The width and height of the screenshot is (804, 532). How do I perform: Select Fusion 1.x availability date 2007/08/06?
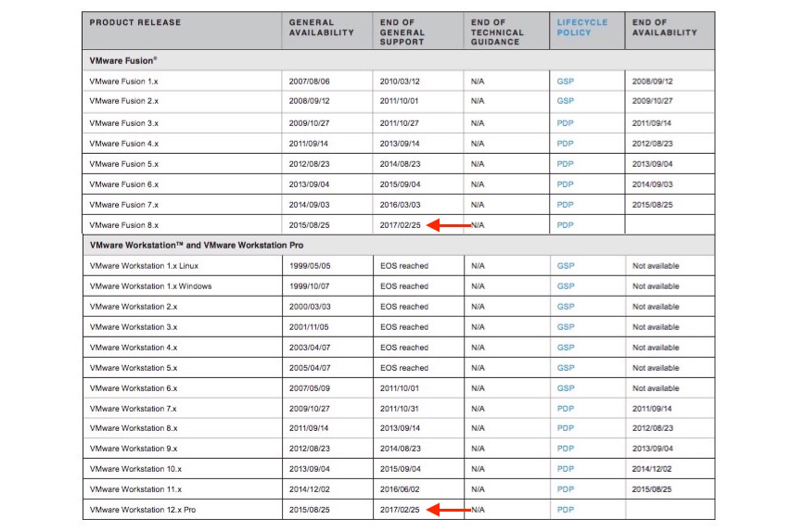click(x=309, y=81)
